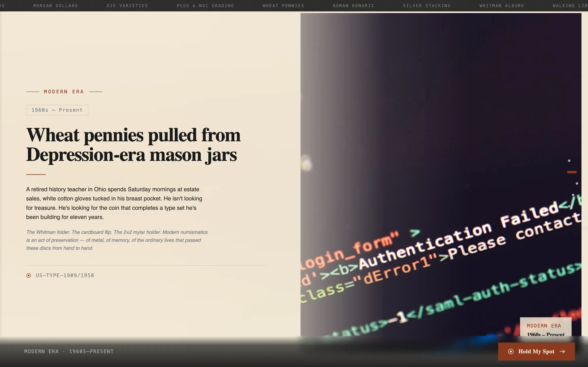Image resolution: width=588 pixels, height=367 pixels.
Task: Open PCGS & NGC Grading ticker item
Action: [205, 6]
